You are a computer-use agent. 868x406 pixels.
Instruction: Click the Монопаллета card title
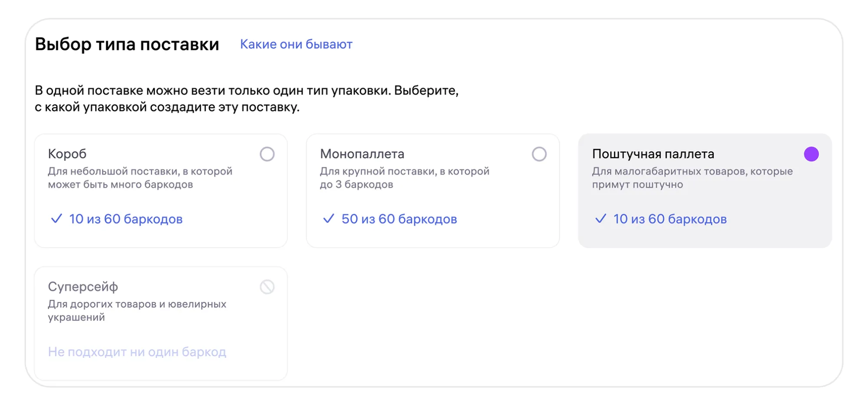tap(362, 154)
